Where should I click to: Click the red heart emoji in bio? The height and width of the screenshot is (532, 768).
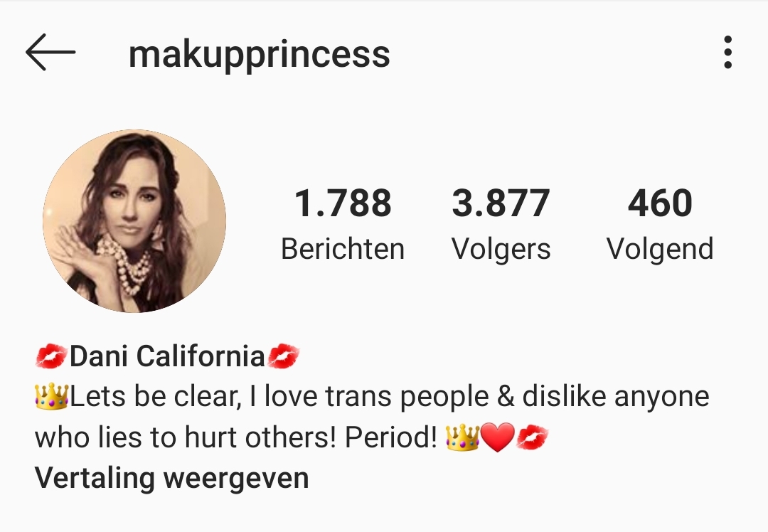[498, 437]
